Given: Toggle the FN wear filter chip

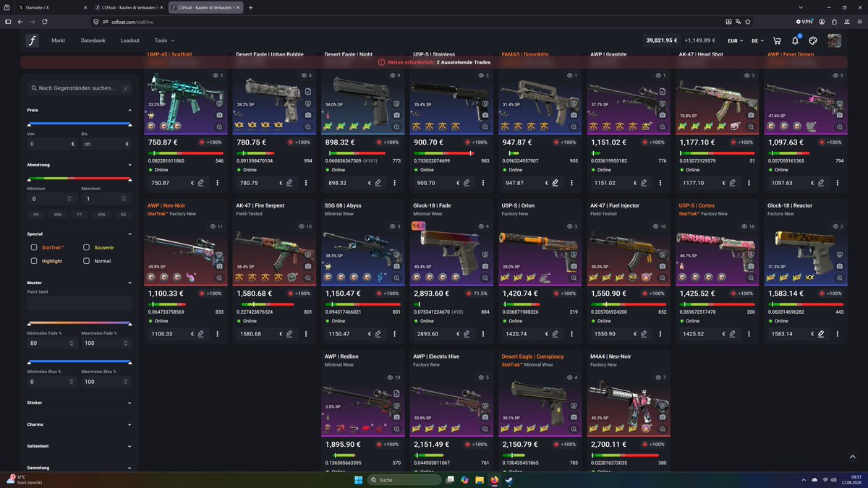Looking at the screenshot, I should [x=36, y=215].
